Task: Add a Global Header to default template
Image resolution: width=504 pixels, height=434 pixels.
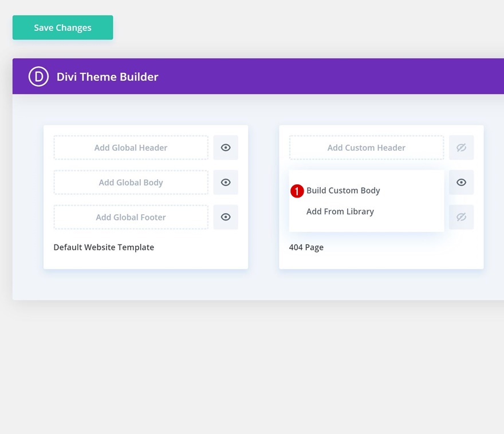Action: click(131, 148)
